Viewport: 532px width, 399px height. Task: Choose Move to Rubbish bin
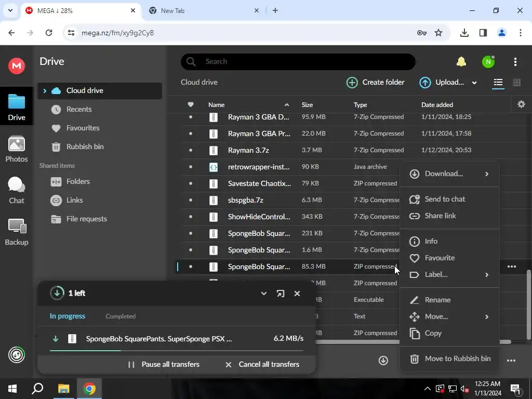tap(449, 358)
